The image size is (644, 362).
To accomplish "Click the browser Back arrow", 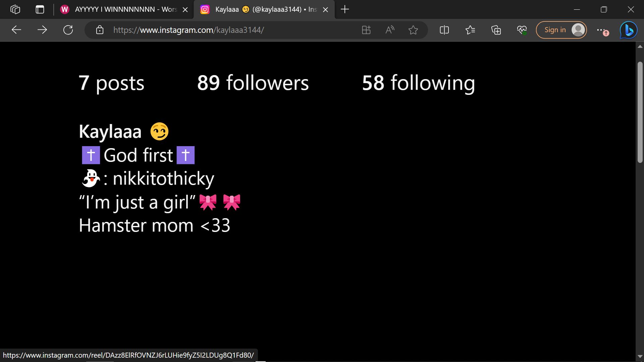I will click(16, 30).
